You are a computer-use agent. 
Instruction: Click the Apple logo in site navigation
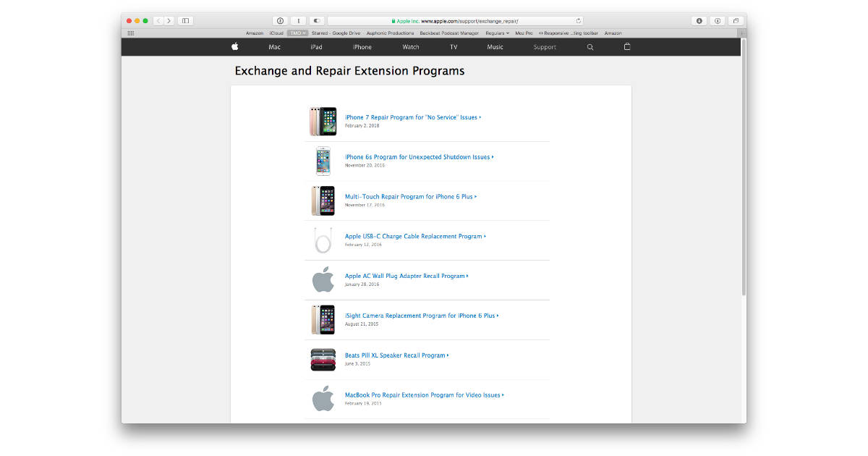tap(235, 47)
